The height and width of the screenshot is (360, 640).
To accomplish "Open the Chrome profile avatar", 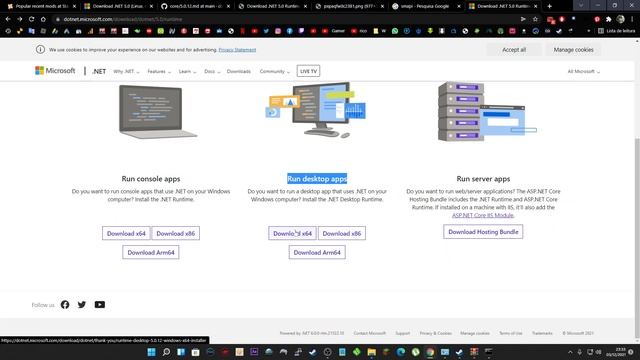I will (620, 19).
